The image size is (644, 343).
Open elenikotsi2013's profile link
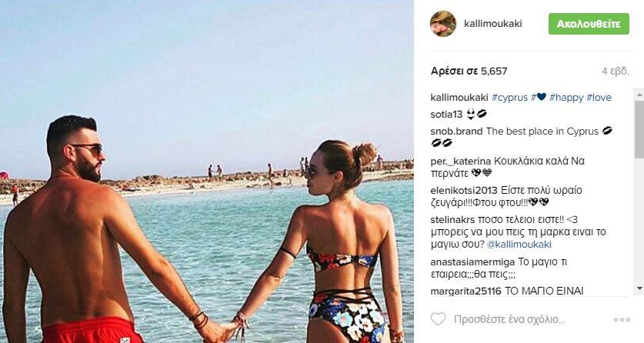[464, 191]
